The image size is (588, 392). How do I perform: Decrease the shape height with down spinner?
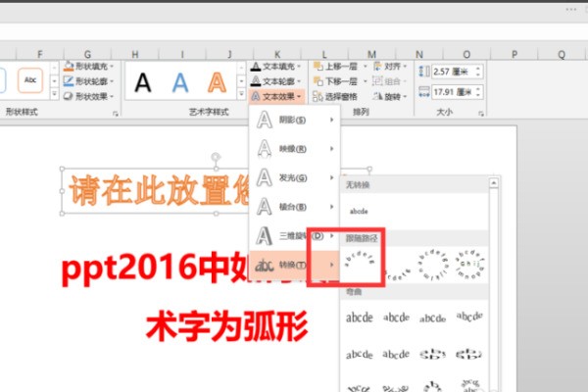click(478, 74)
